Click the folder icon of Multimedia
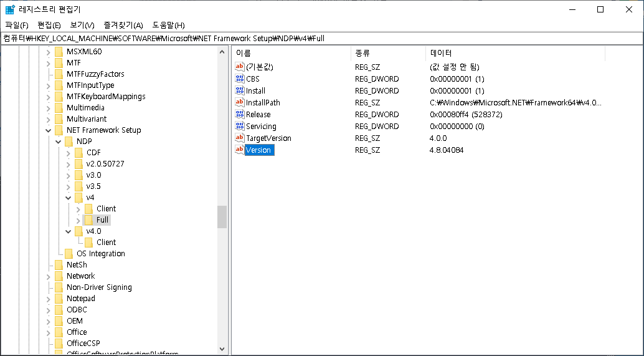This screenshot has width=644, height=356. tap(59, 108)
